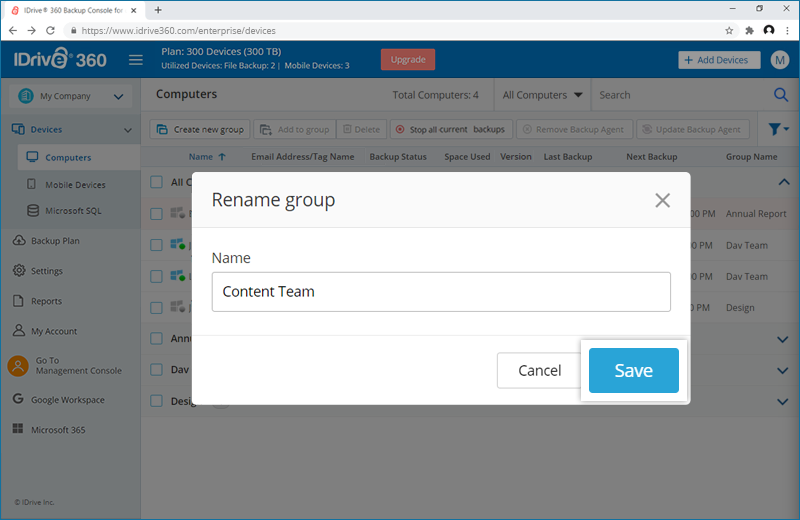This screenshot has width=800, height=520.
Task: Click the hamburger menu icon
Action: pos(136,60)
